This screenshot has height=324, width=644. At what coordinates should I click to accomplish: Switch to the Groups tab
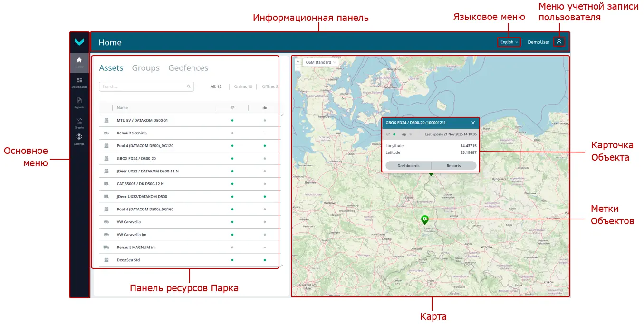[x=145, y=68]
